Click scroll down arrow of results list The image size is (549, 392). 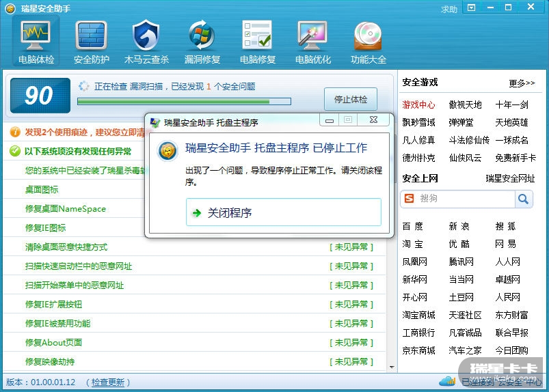pos(392,367)
